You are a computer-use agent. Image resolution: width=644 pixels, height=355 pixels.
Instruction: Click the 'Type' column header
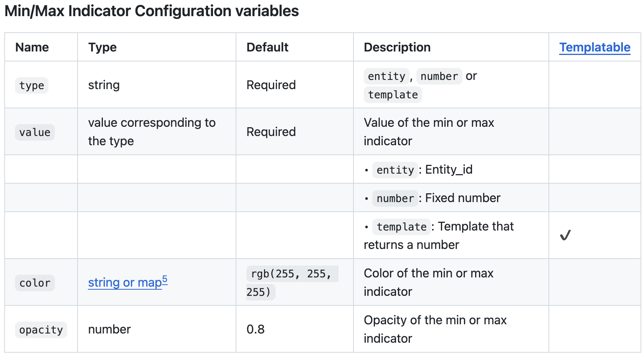click(x=102, y=47)
